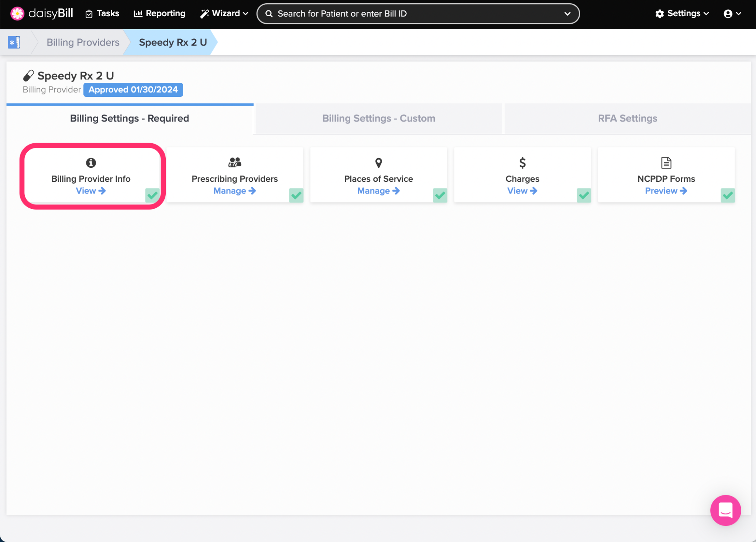Click Places of Service green checkmark
The height and width of the screenshot is (542, 756).
click(440, 195)
